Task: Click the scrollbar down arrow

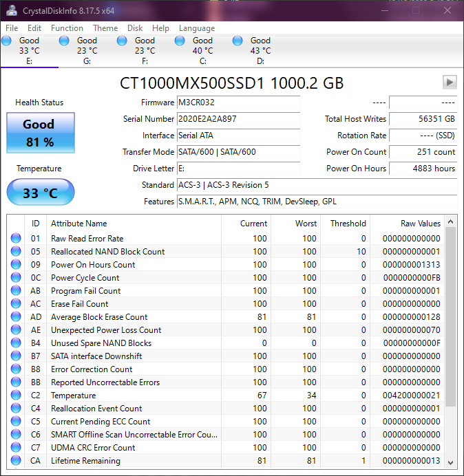Action: (451, 463)
